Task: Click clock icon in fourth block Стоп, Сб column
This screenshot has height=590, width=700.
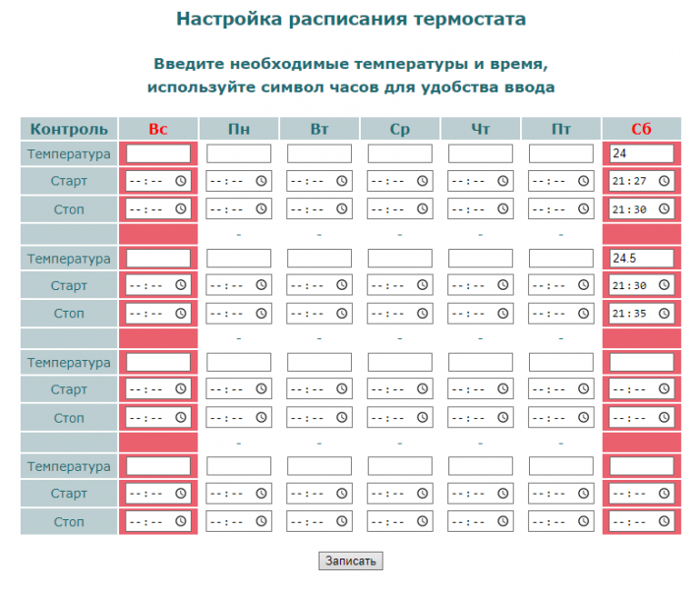Action: (x=664, y=521)
